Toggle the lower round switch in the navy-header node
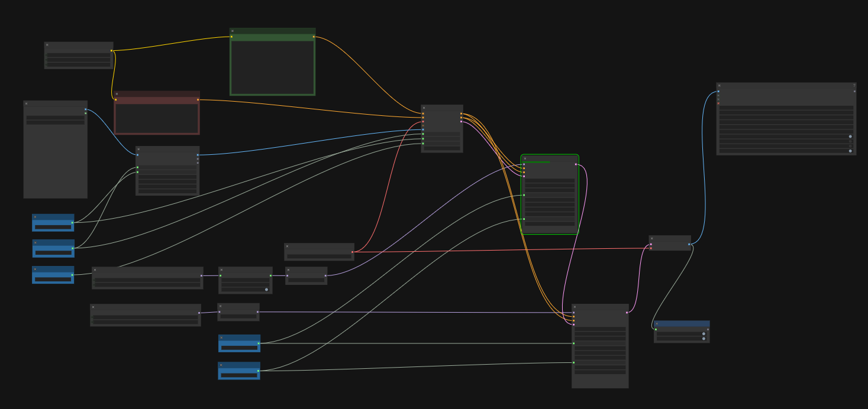Viewport: 868px width, 409px height. coord(704,339)
